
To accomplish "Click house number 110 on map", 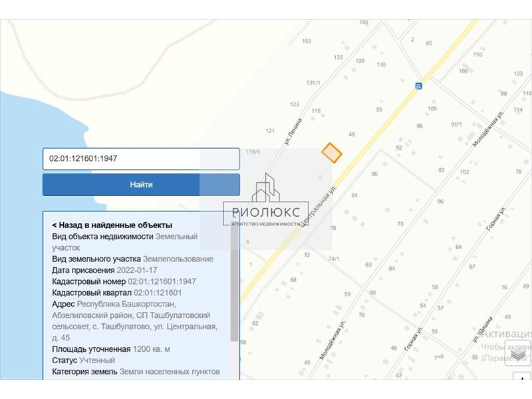I will 477,55.
